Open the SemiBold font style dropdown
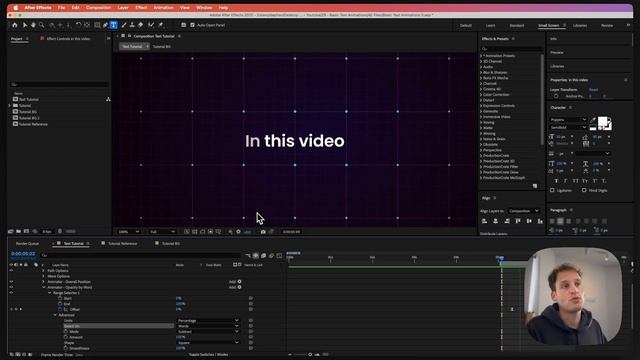640x360 pixels. point(568,127)
